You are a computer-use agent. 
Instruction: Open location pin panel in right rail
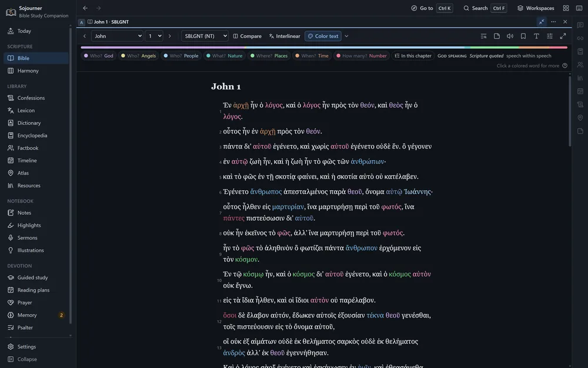click(x=580, y=118)
